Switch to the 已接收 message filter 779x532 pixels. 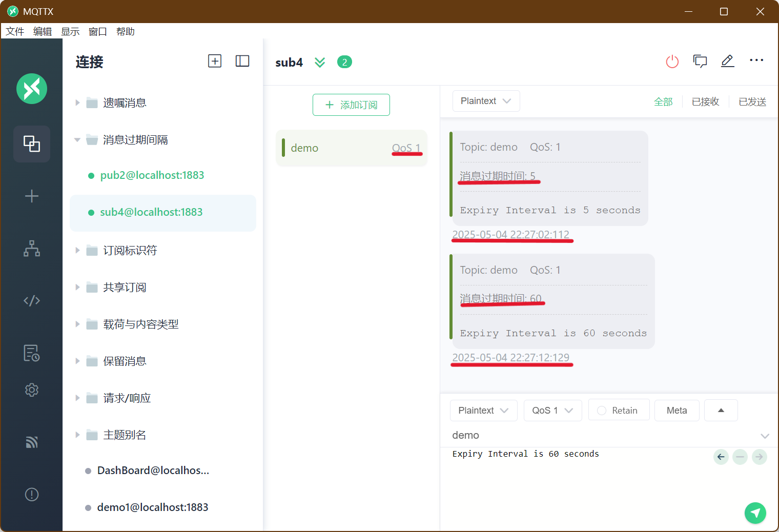pyautogui.click(x=705, y=101)
